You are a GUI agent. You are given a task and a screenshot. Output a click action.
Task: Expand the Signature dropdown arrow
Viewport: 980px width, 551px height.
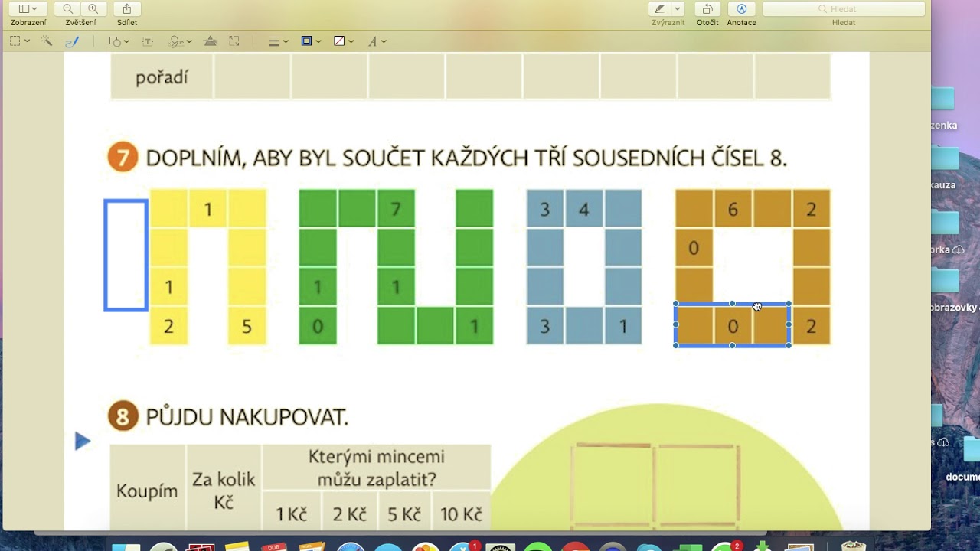coord(189,41)
